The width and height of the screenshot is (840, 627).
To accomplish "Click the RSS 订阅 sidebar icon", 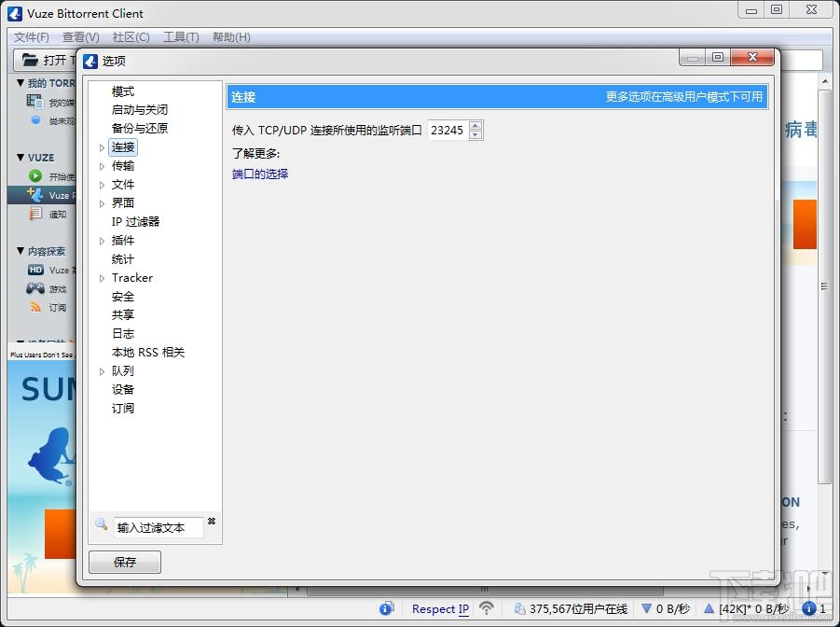I will tap(35, 307).
